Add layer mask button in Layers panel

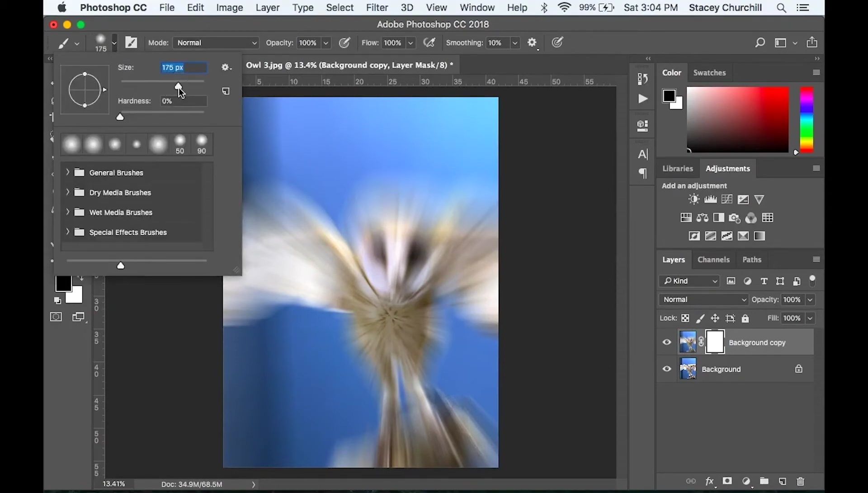pos(727,481)
